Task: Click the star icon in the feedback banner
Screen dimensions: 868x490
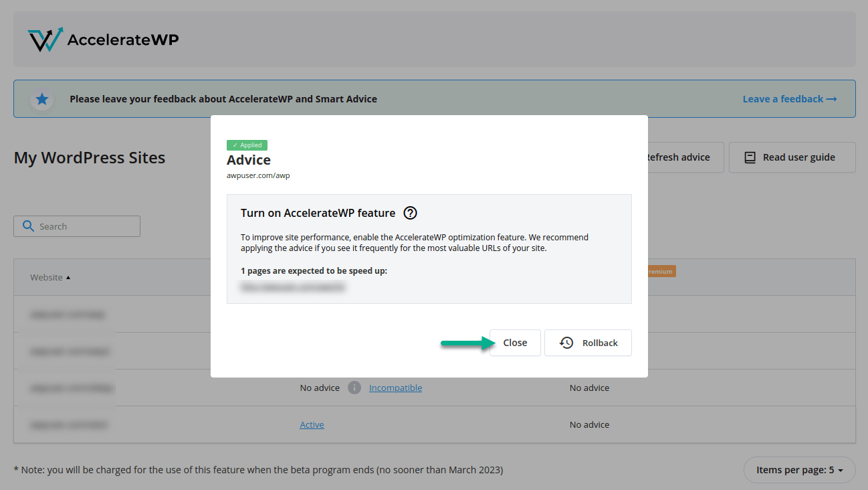Action: tap(41, 98)
